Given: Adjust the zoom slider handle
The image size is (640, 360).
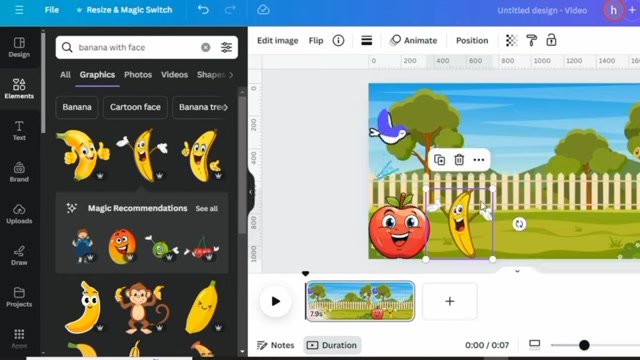Looking at the screenshot, I should pyautogui.click(x=584, y=345).
